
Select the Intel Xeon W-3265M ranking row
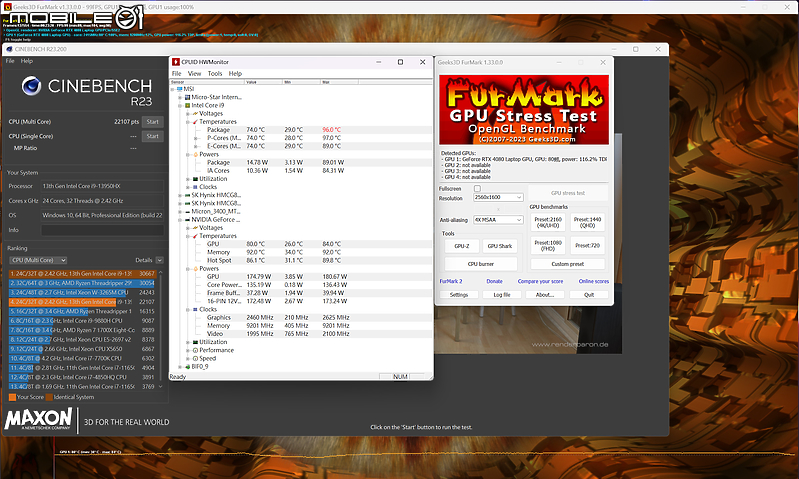[82, 292]
